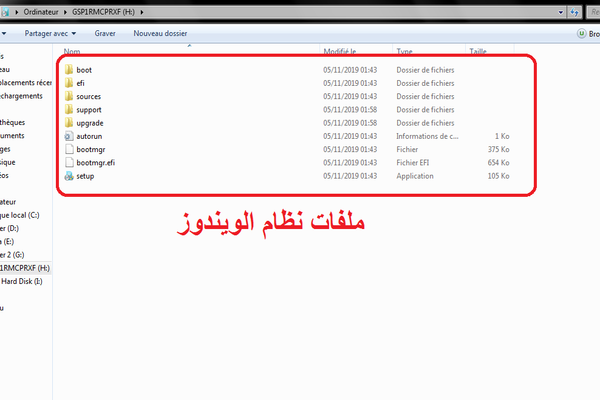The width and height of the screenshot is (600, 400).
Task: Sort files by Type column
Action: 404,50
